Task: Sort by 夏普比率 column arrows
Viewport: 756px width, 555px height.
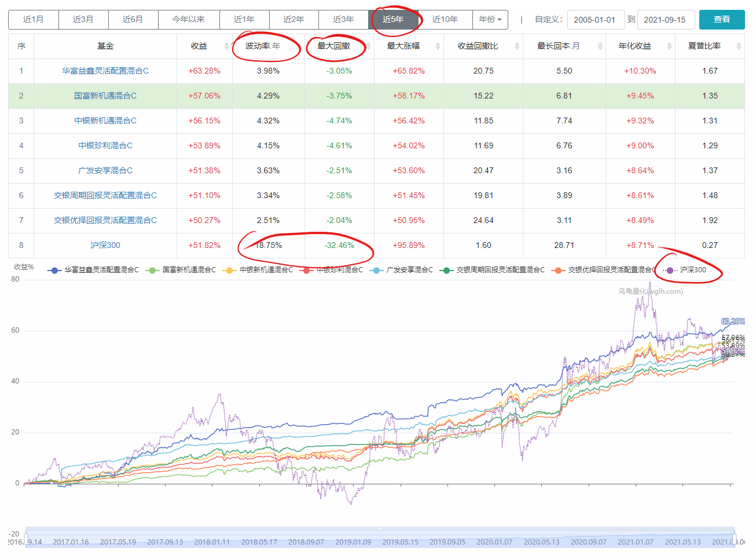Action: click(x=739, y=46)
